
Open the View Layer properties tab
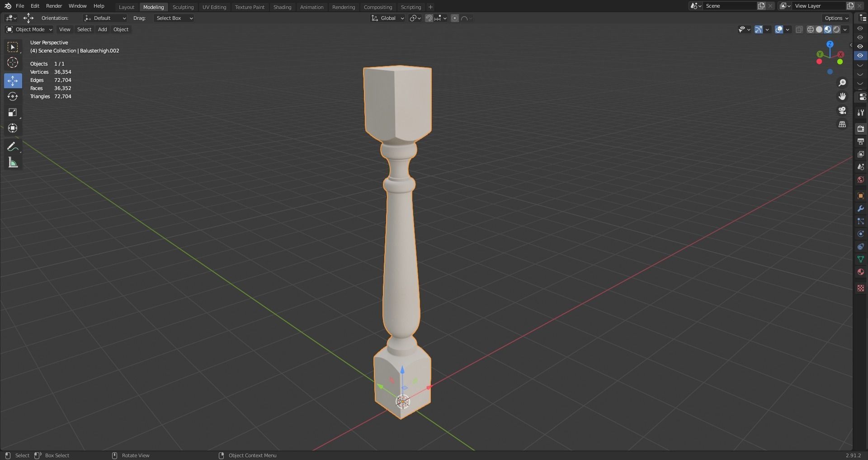pos(861,154)
